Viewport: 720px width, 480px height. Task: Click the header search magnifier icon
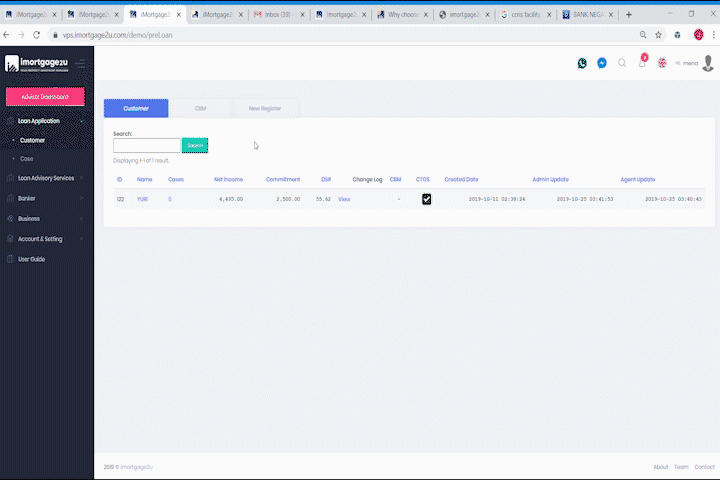point(622,63)
